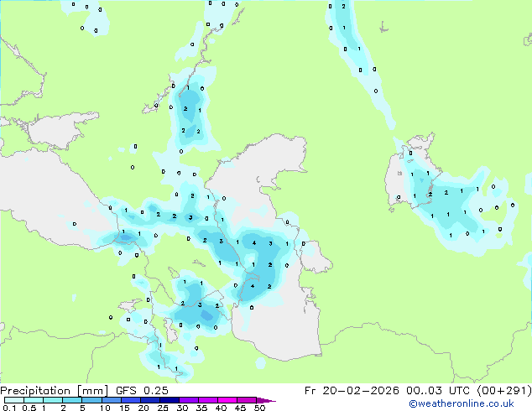Click the dark navy 25–30 mm legend swatch

tap(170, 400)
